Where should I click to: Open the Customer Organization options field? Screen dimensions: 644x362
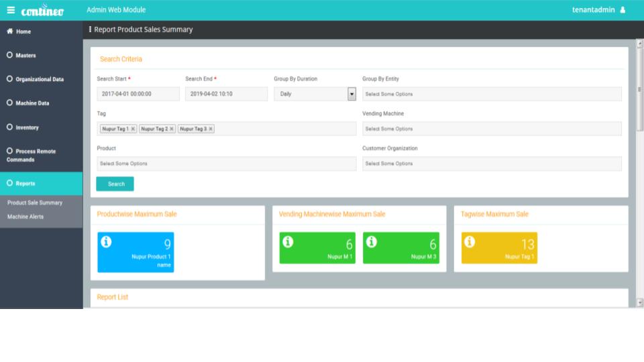pyautogui.click(x=492, y=164)
